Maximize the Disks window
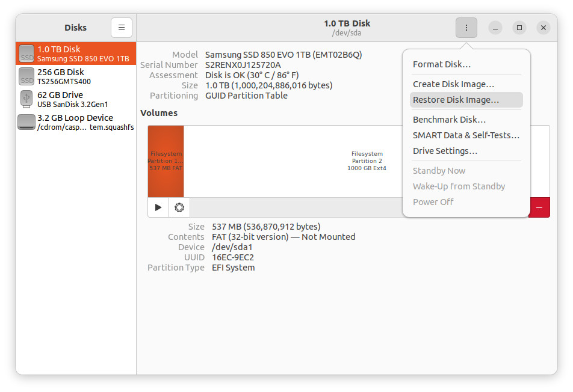Image resolution: width=573 pixels, height=392 pixels. [519, 28]
